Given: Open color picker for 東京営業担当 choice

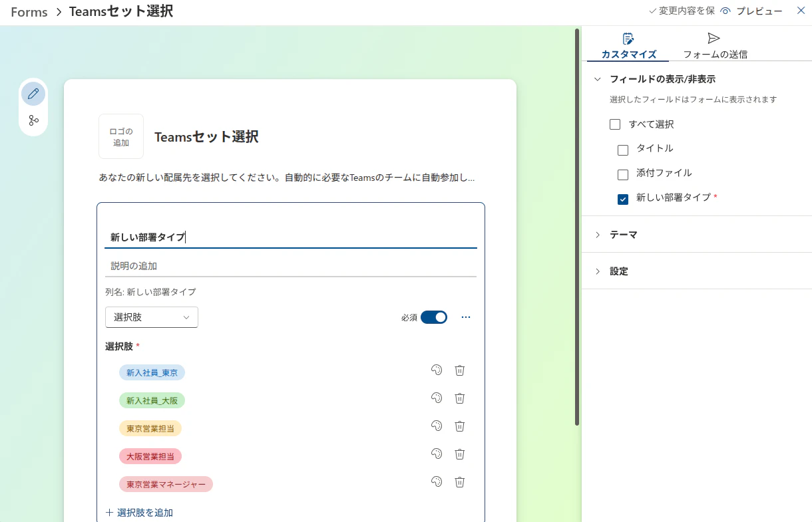Looking at the screenshot, I should (437, 426).
